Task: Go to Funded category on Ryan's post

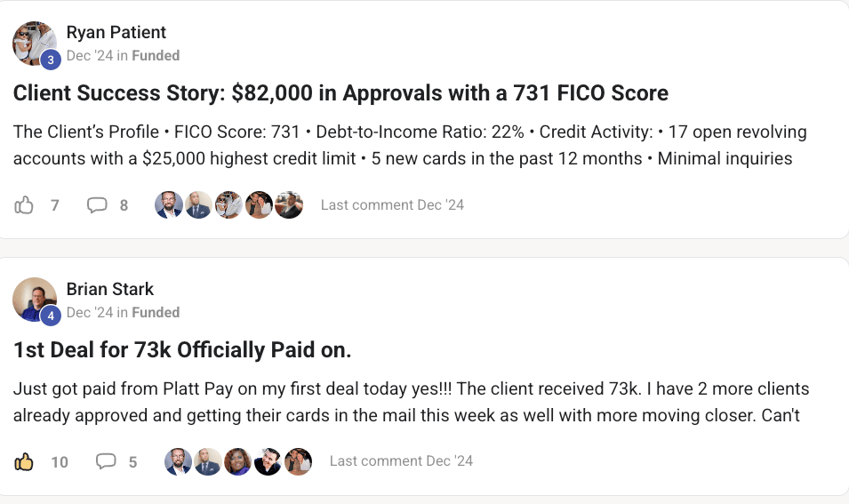Action: [x=156, y=55]
